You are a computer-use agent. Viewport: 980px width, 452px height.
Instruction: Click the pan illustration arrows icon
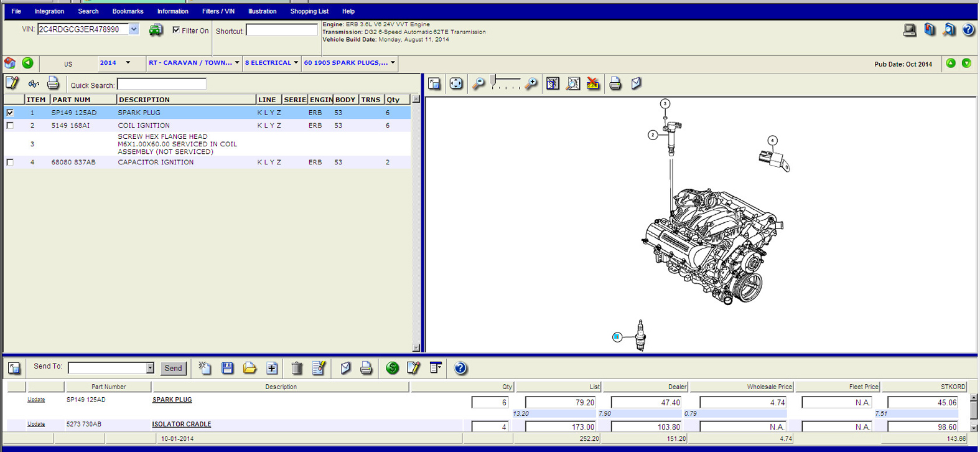point(456,83)
